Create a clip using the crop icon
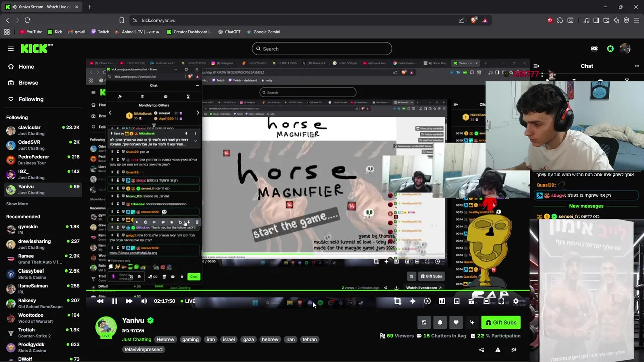The image size is (644, 362). point(397,301)
